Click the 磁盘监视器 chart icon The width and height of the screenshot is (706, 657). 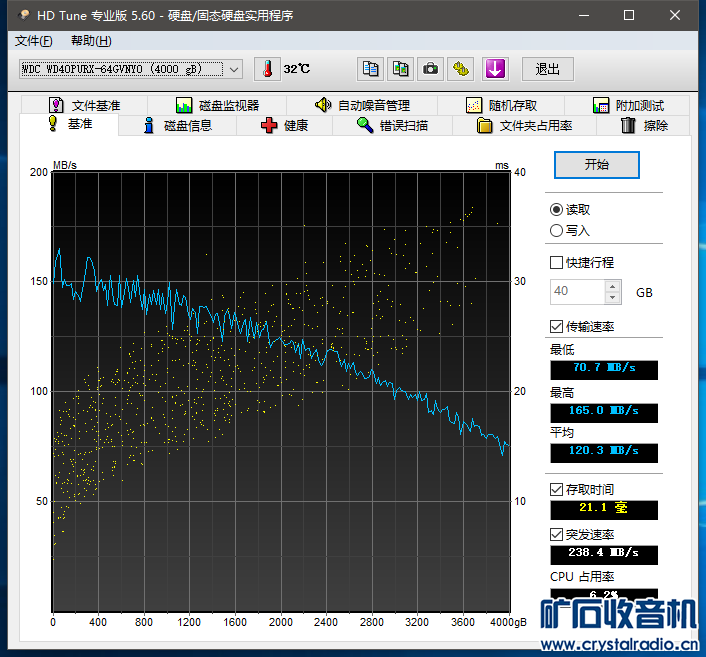tap(184, 105)
